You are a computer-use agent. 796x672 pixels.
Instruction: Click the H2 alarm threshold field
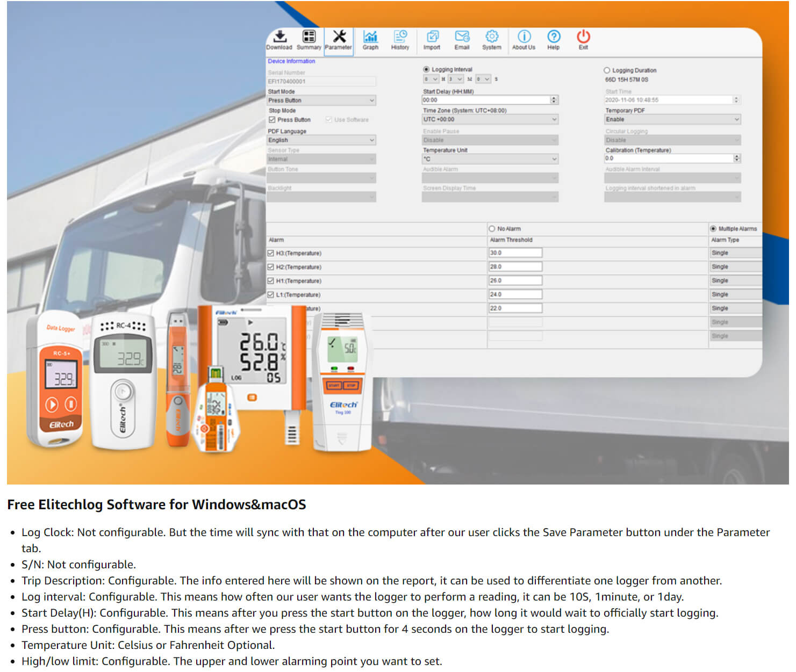tap(515, 267)
